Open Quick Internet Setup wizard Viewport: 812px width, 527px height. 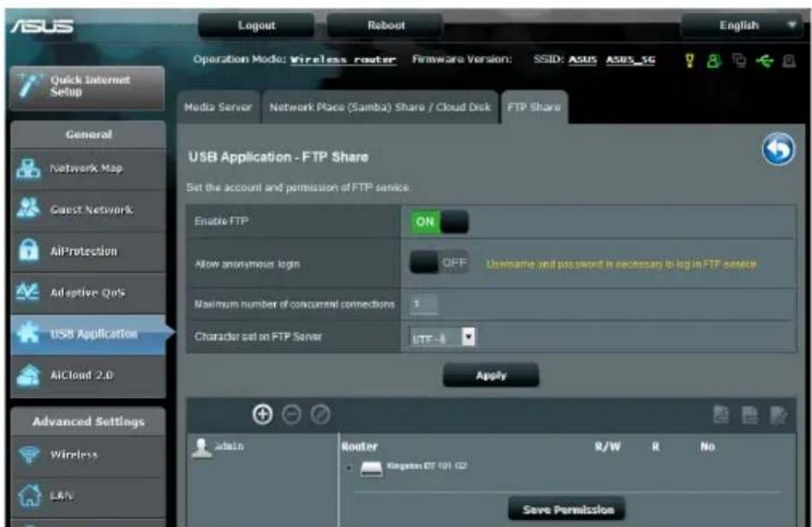click(87, 87)
